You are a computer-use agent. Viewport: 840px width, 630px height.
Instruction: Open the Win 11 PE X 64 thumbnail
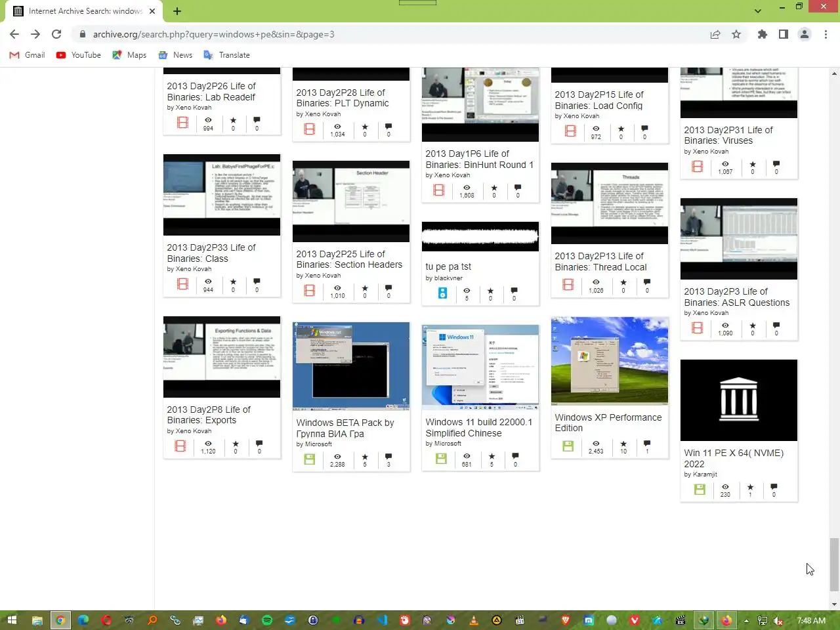click(739, 400)
